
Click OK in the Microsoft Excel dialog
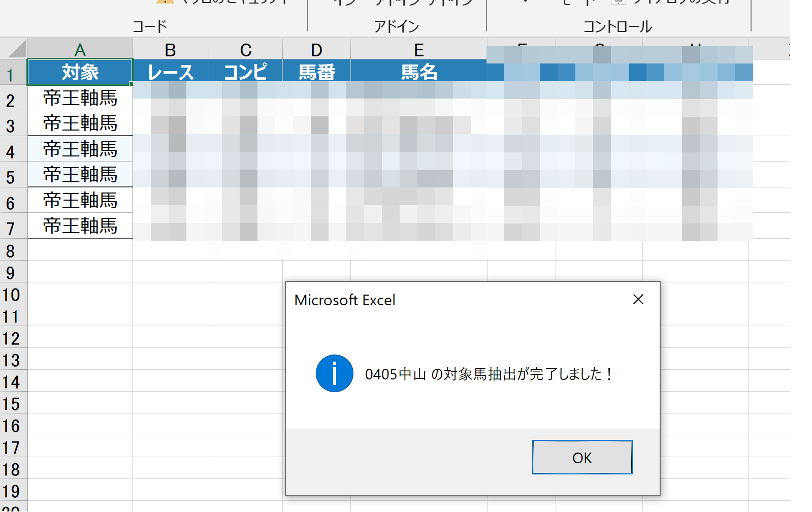[x=582, y=457]
